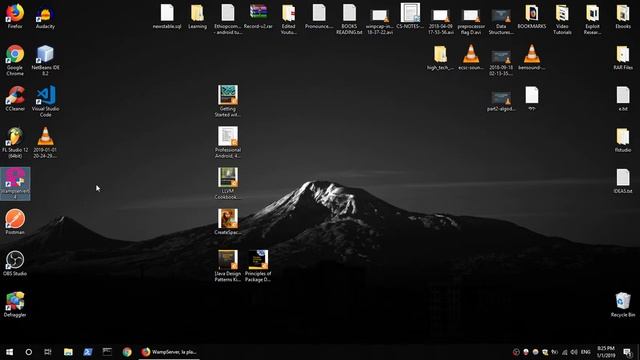Select the Visual Studio Code shortcut
Viewport: 640px width, 360px height.
coord(45,102)
